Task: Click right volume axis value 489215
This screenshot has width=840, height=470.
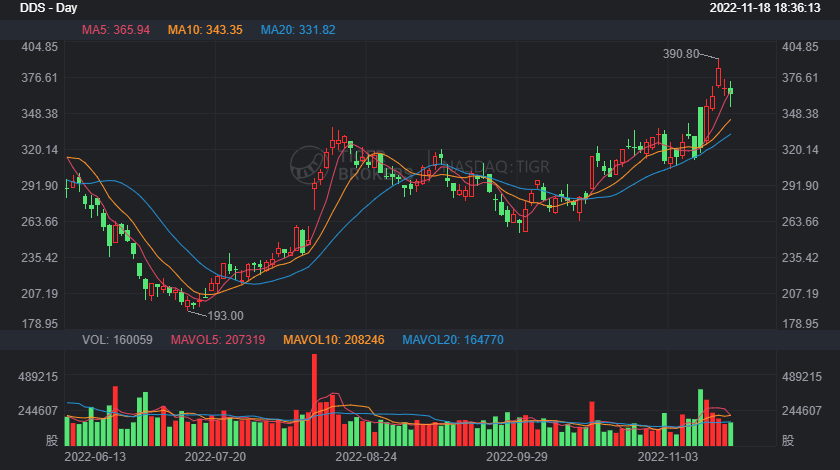Action: [x=802, y=377]
